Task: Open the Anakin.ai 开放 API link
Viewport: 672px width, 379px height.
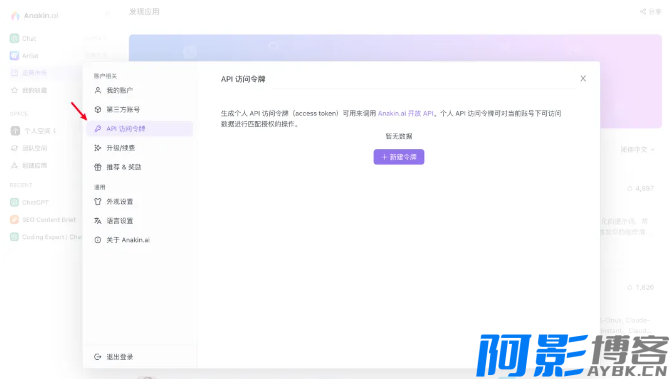Action: (405, 114)
